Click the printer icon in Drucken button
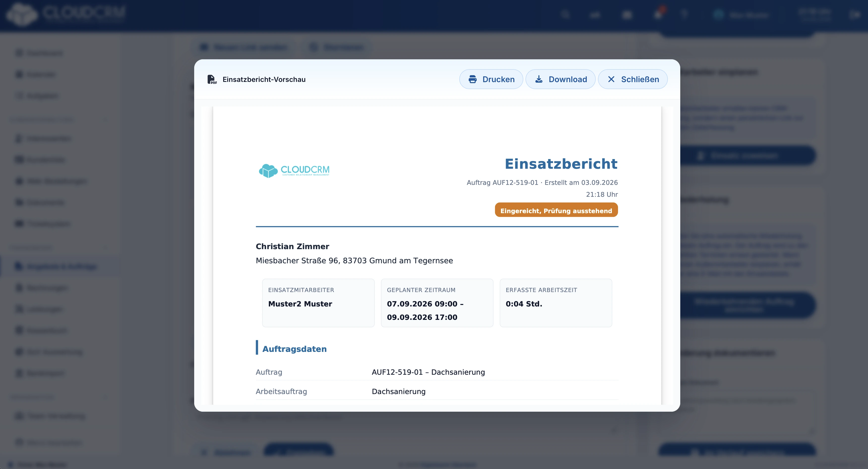868x469 pixels. [472, 79]
